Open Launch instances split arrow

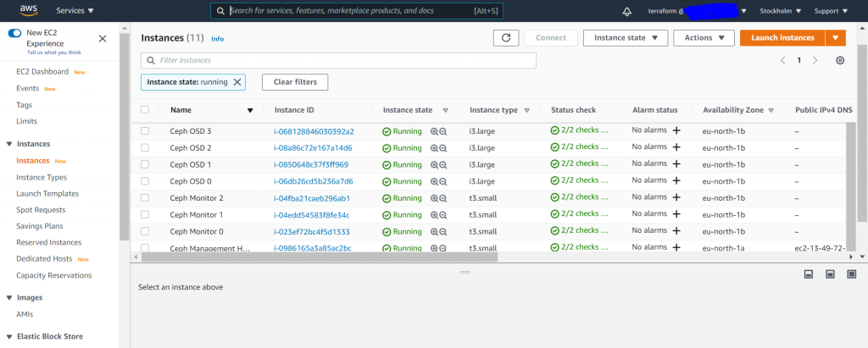click(x=835, y=37)
